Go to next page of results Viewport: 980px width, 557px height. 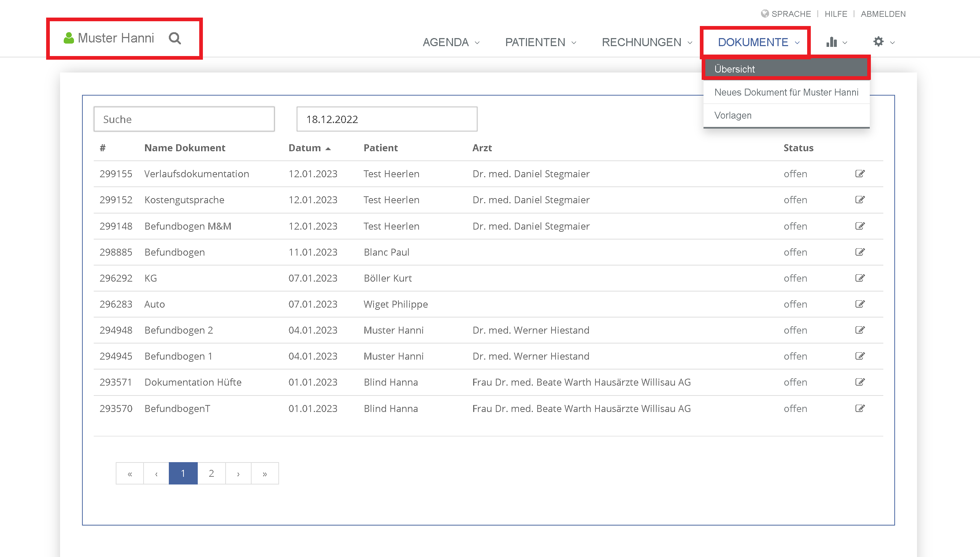coord(238,474)
